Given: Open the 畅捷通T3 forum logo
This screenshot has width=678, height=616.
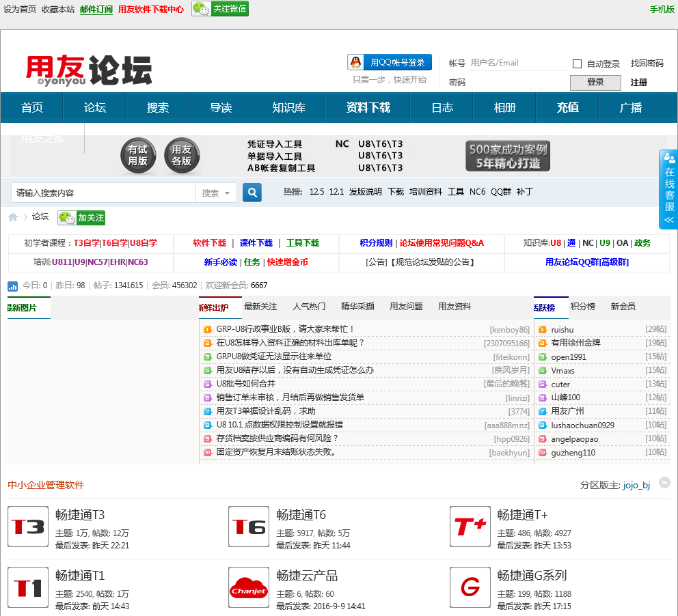Looking at the screenshot, I should [28, 527].
